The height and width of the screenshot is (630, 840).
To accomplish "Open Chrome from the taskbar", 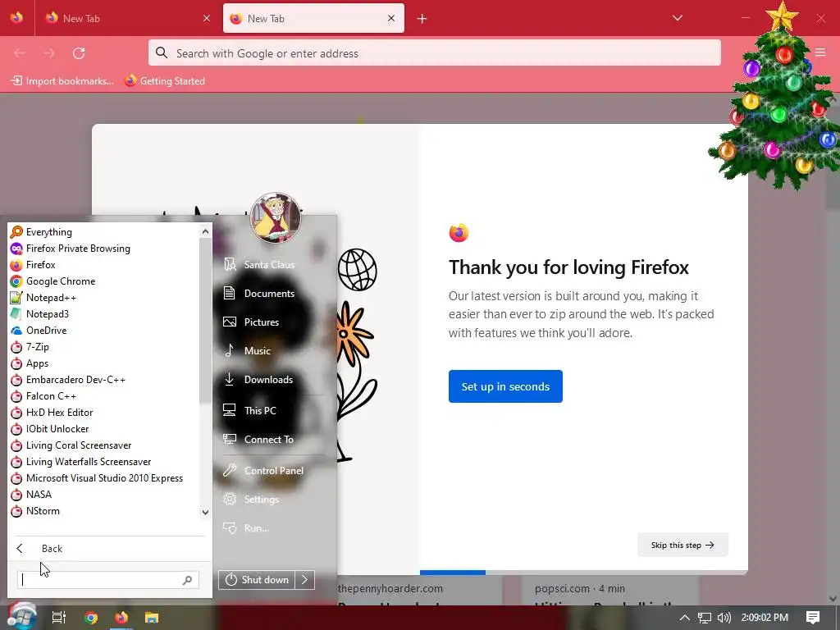I will pos(91,618).
